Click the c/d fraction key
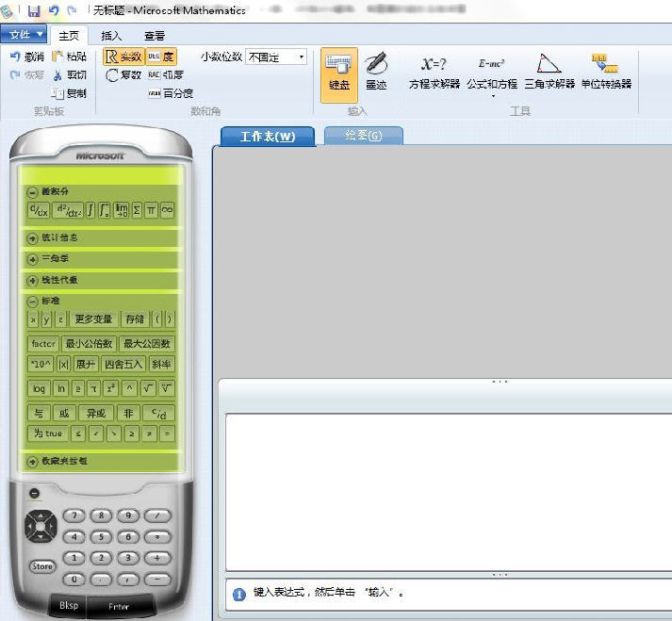The height and width of the screenshot is (621, 672). point(159,413)
